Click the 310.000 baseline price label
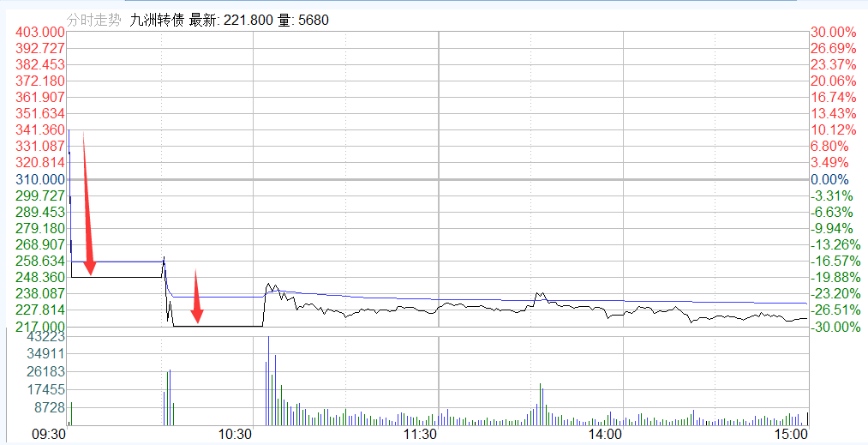The height and width of the screenshot is (445, 868). (41, 179)
